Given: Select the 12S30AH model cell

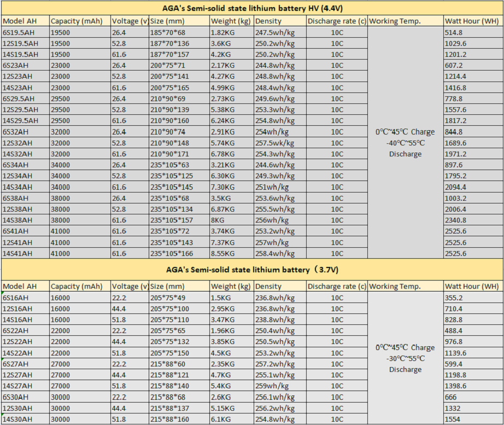Looking at the screenshot, I should [25, 408].
